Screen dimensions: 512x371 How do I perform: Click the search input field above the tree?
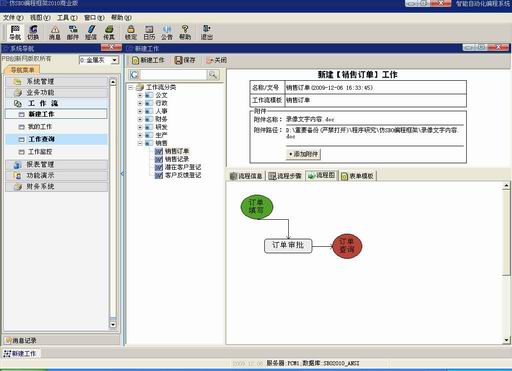(x=173, y=75)
